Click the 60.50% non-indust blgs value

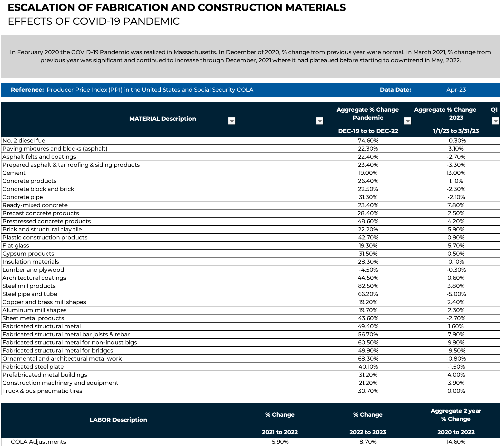(x=368, y=343)
